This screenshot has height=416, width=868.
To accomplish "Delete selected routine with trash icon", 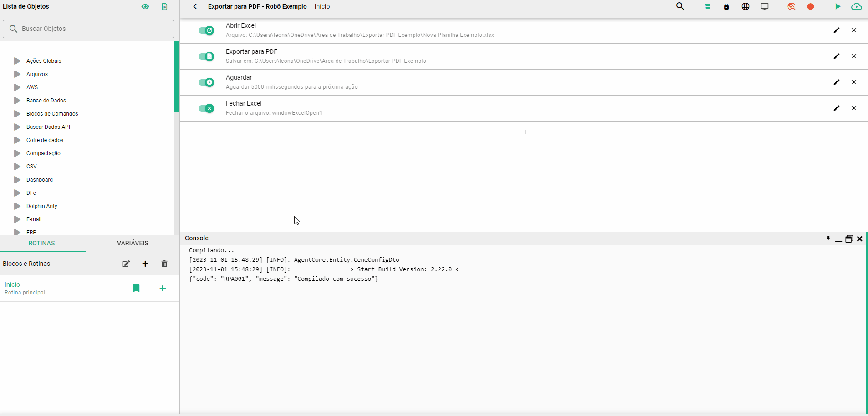I will point(164,264).
